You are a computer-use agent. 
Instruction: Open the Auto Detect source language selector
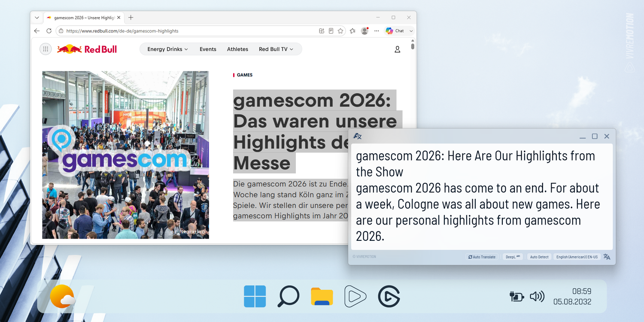pos(539,257)
